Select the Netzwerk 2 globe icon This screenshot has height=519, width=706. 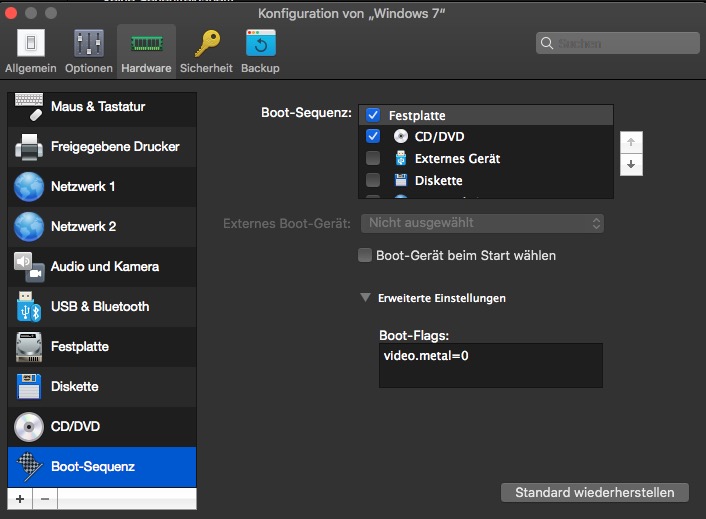(29, 226)
